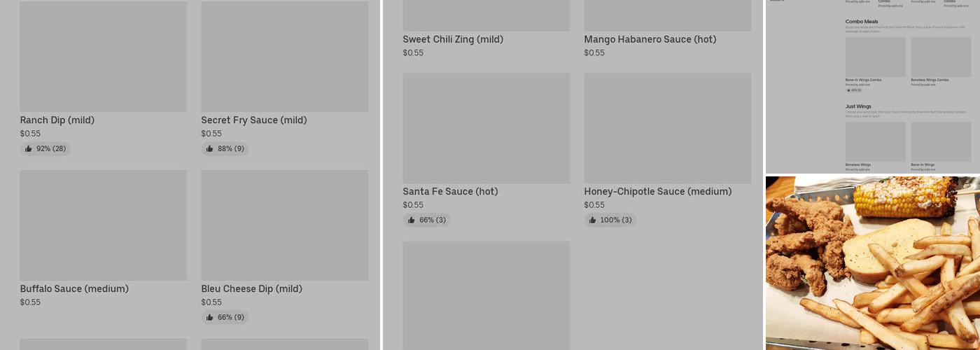Open the chicken tenders and fries photo

(x=873, y=262)
